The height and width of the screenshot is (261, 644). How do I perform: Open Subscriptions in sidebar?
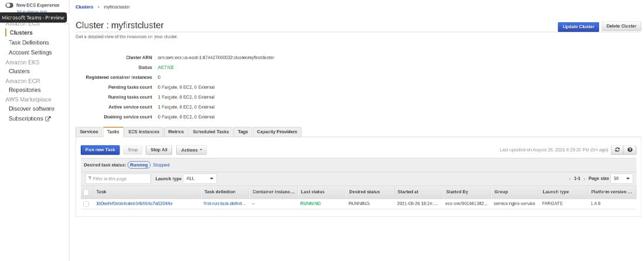26,119
